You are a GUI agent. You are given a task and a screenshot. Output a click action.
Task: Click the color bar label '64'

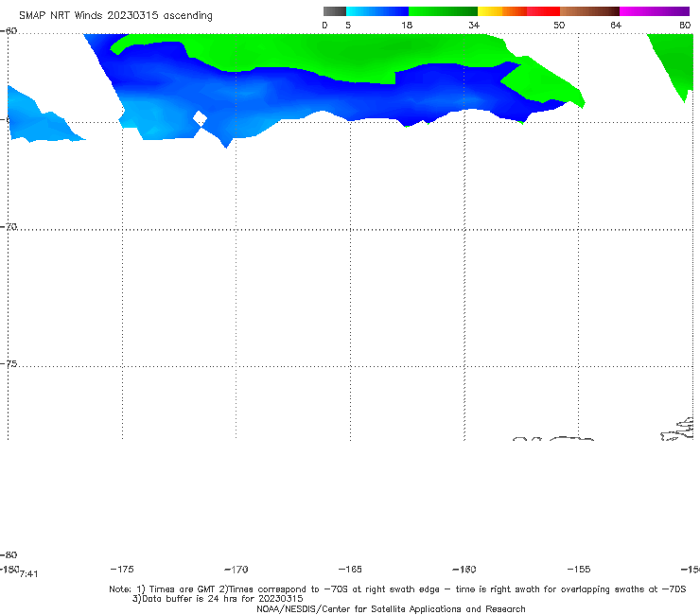coord(616,25)
